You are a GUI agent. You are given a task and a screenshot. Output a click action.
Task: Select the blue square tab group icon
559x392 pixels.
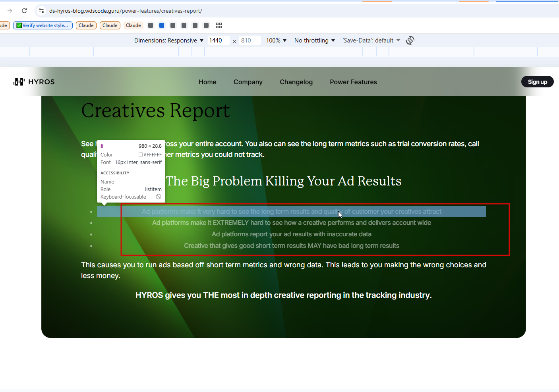point(162,25)
